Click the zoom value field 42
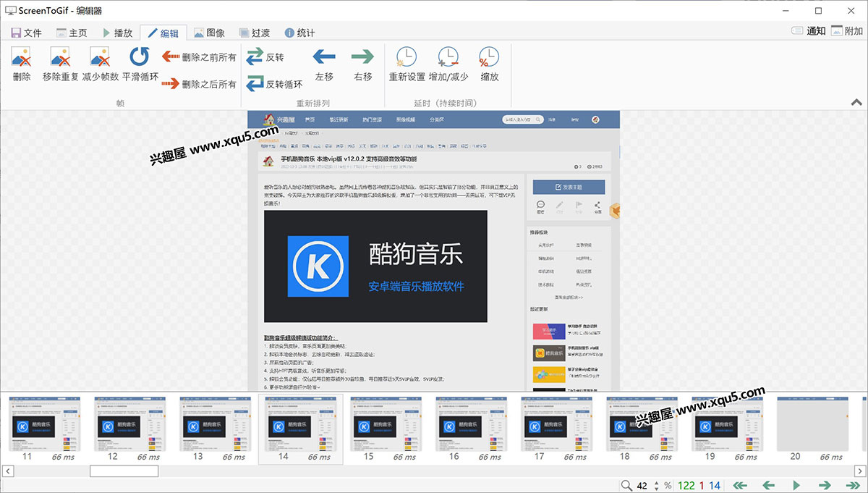The width and height of the screenshot is (868, 493). coord(642,486)
